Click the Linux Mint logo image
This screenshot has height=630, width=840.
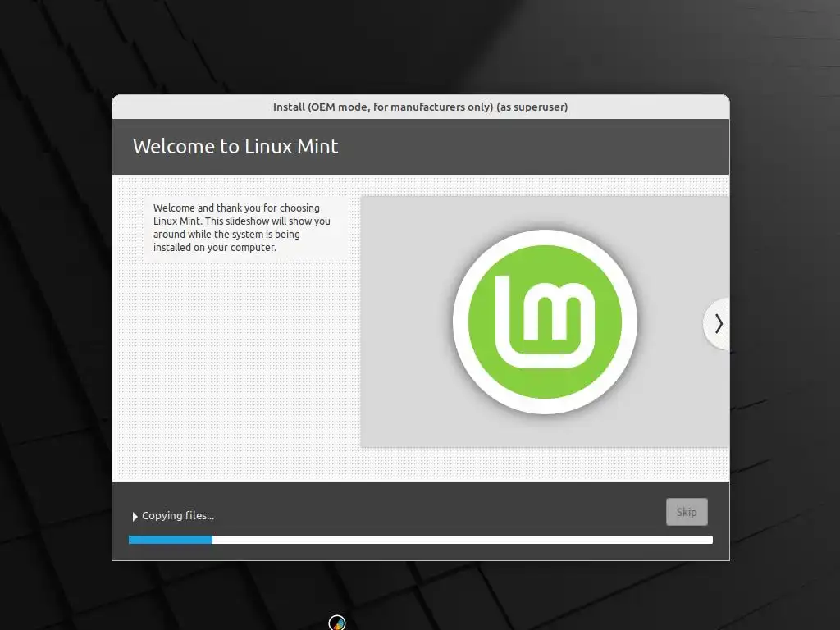tap(545, 322)
